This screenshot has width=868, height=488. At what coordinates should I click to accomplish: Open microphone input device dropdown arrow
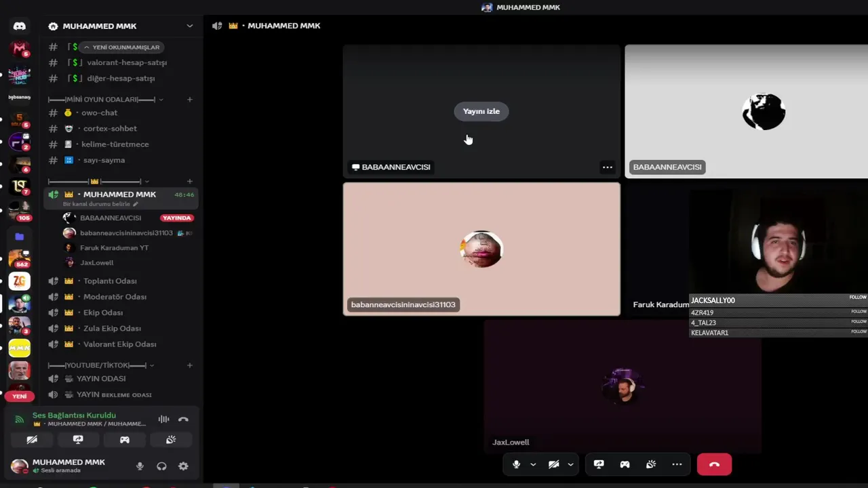[533, 464]
